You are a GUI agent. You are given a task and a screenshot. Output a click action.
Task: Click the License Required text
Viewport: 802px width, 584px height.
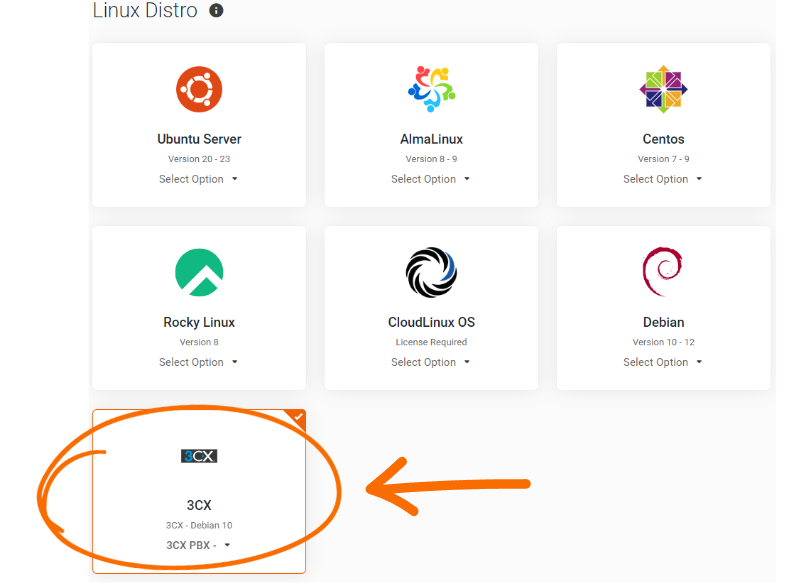pos(431,342)
